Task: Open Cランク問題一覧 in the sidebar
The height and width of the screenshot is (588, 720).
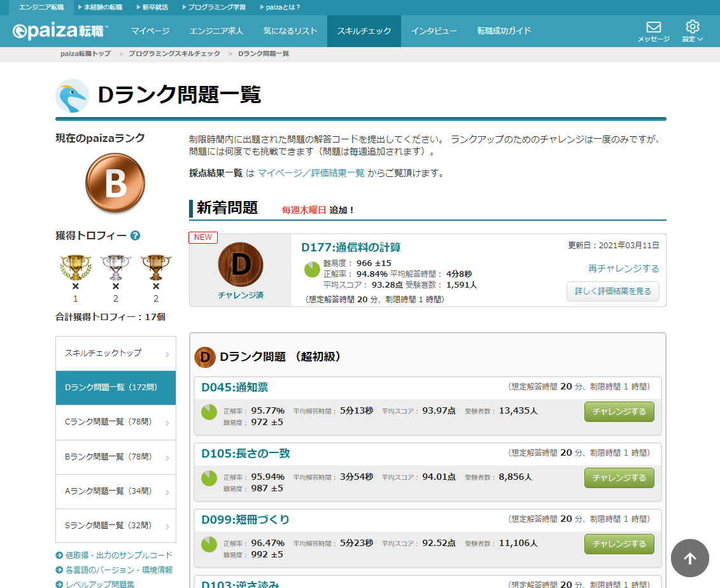Action: click(115, 422)
